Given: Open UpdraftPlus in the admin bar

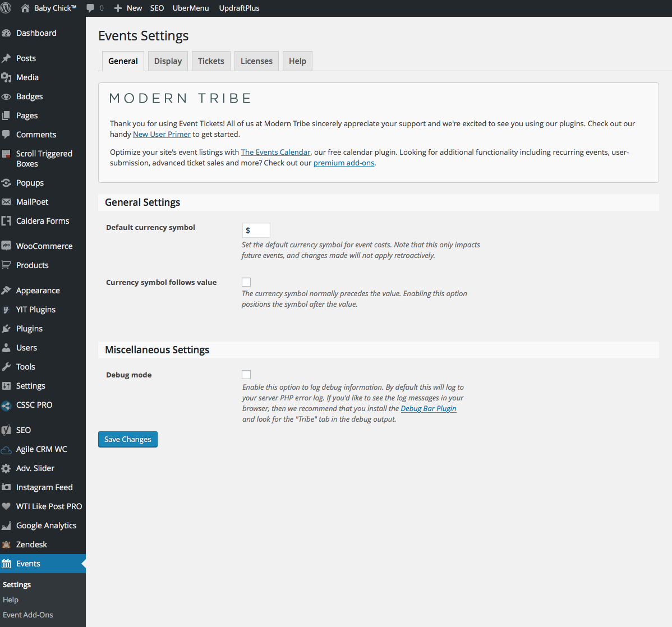Looking at the screenshot, I should (x=239, y=8).
